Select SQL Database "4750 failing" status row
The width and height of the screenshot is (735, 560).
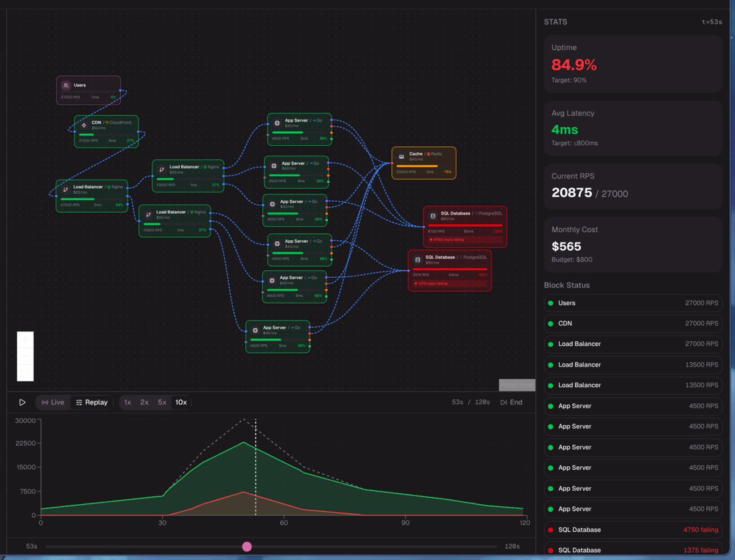pos(633,530)
